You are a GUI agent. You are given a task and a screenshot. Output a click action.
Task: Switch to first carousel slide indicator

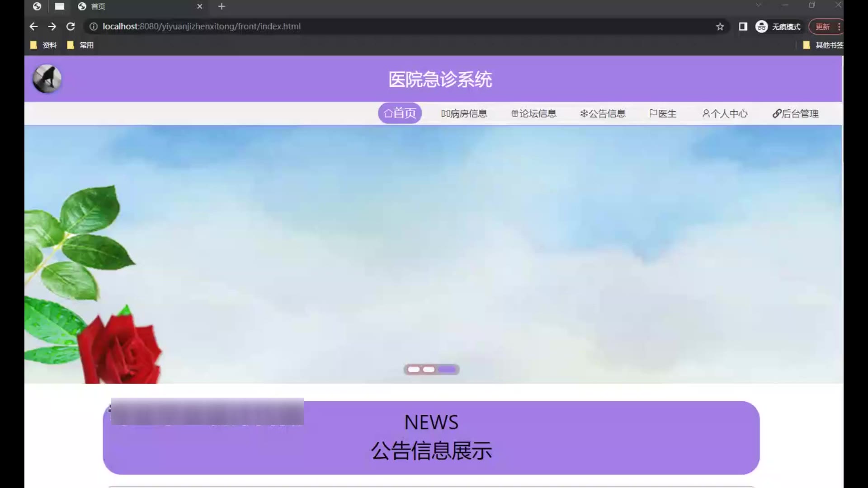[x=414, y=370]
